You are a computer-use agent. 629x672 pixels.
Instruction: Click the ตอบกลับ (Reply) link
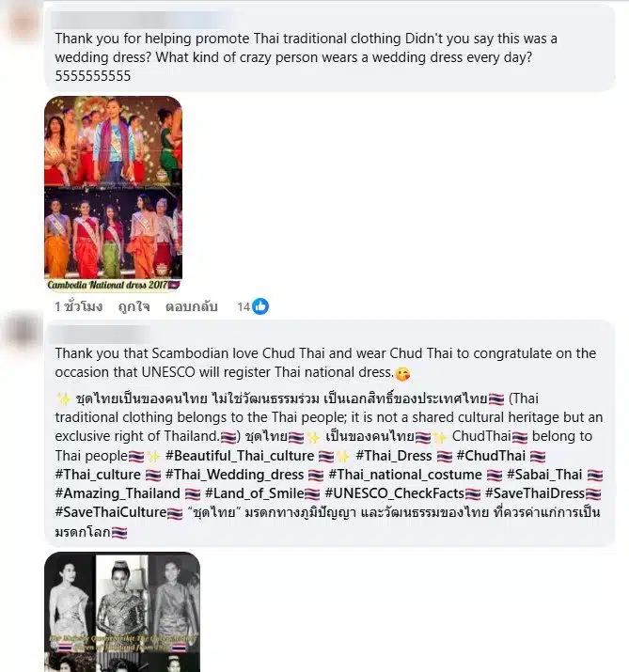pos(191,306)
